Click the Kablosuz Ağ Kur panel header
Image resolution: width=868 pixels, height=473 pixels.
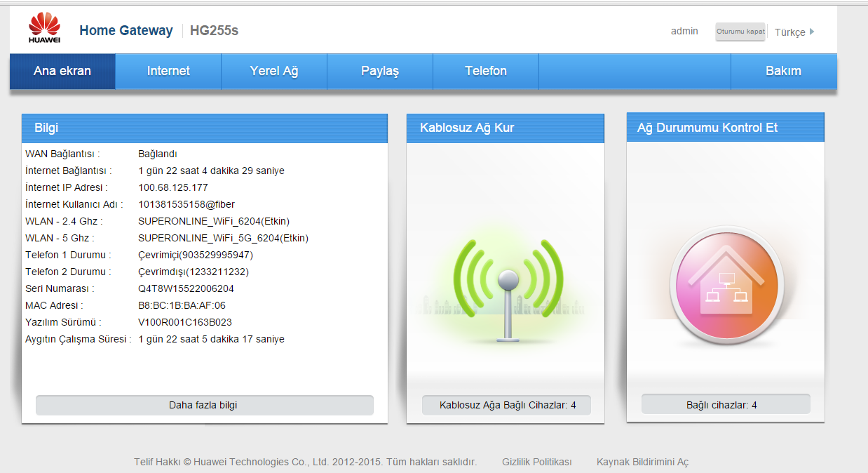[x=506, y=128]
